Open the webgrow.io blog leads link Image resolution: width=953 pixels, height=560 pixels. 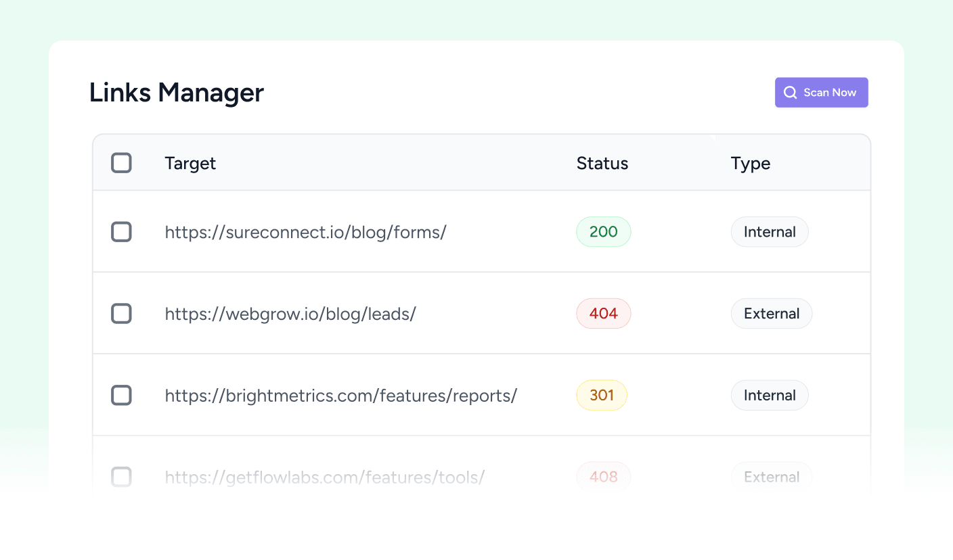click(x=290, y=313)
